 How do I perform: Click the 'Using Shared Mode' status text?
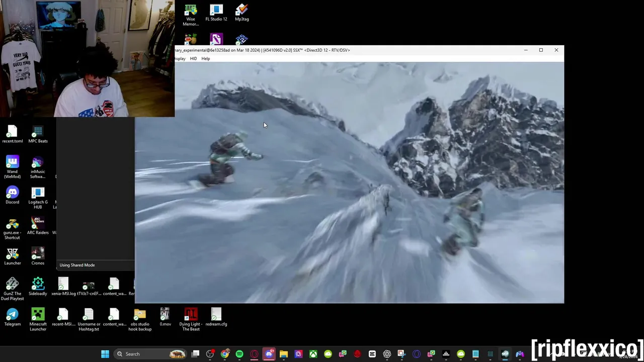(77, 265)
